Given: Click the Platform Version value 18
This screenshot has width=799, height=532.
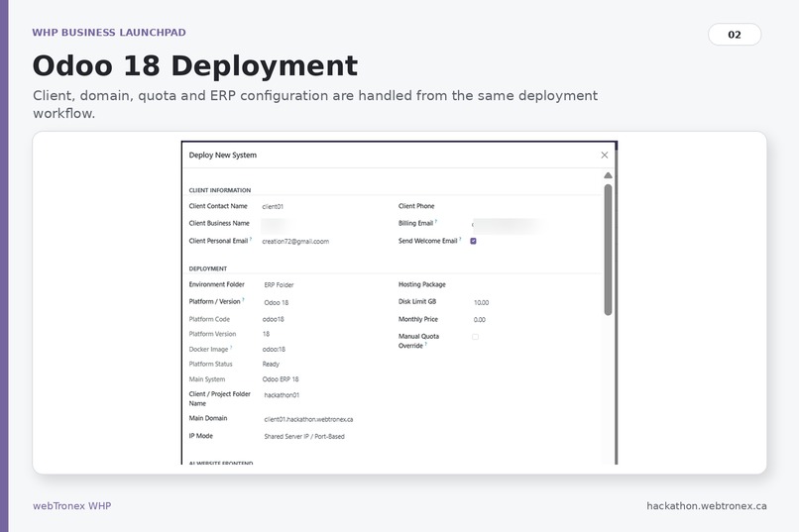Looking at the screenshot, I should coord(266,334).
